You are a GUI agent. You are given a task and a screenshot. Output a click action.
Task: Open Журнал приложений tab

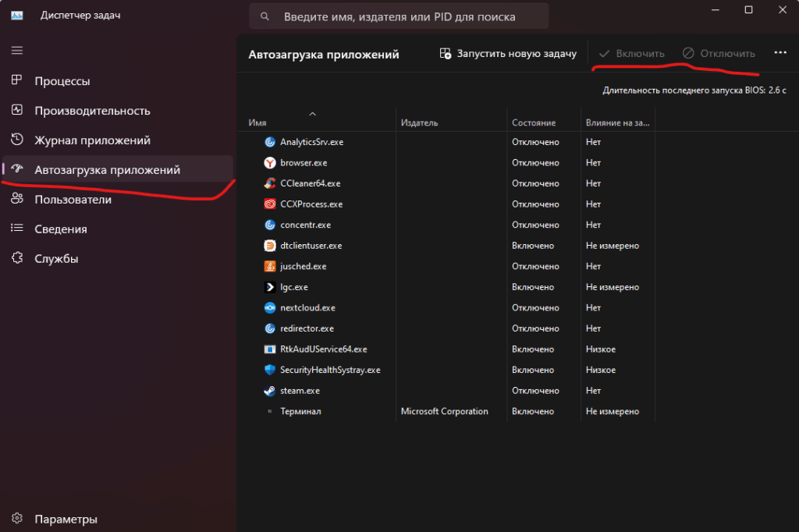click(117, 140)
